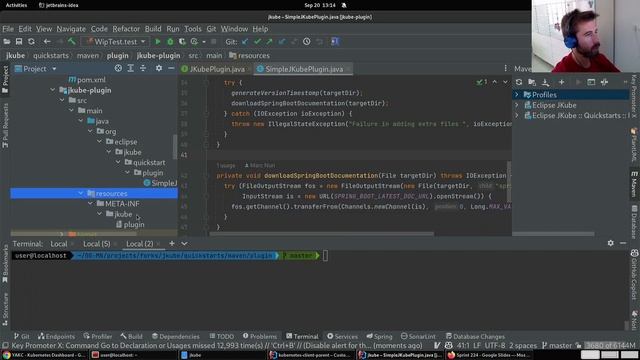This screenshot has height=360, width=640.
Task: Run with coverage shield icon
Action: 182,42
